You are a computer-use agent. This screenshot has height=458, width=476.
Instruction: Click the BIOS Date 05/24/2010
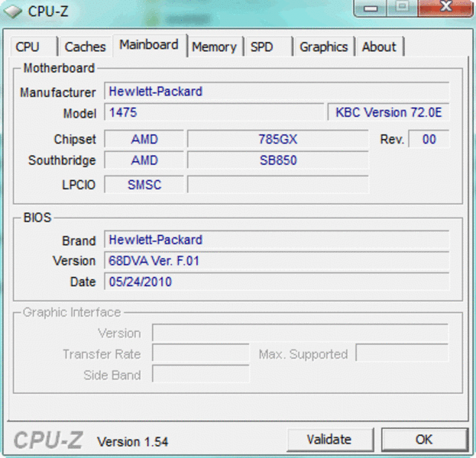(x=277, y=282)
